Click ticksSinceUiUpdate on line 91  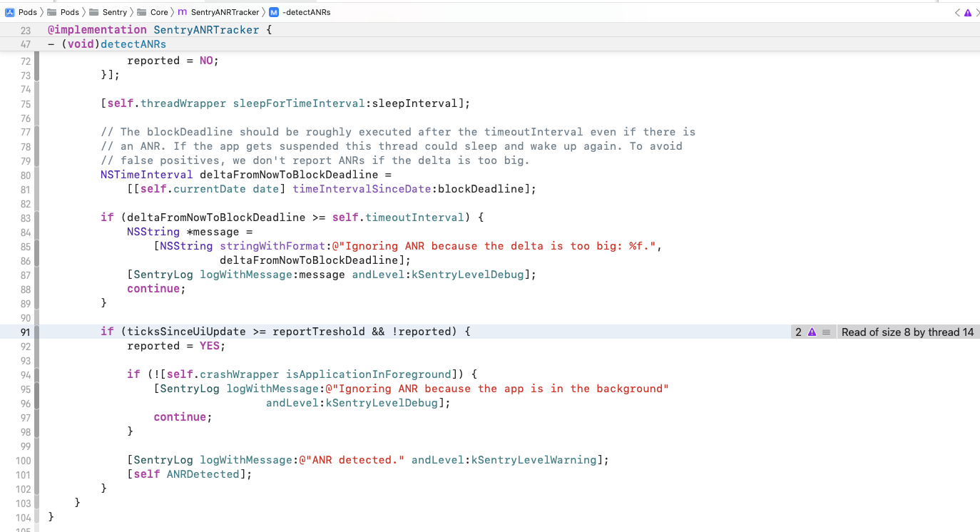point(187,332)
